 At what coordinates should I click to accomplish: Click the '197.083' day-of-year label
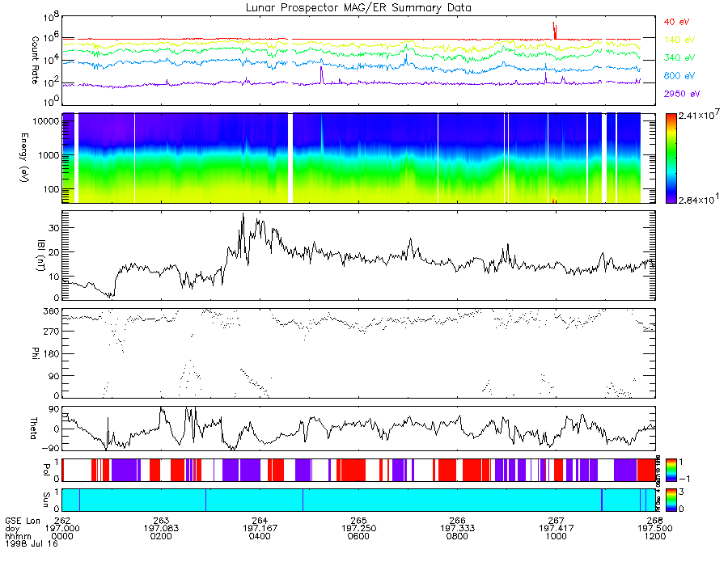point(161,529)
